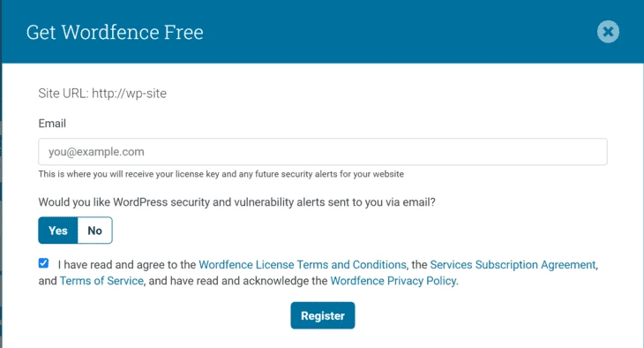
Task: Open Wordfence License Terms and Conditions link
Action: click(x=303, y=264)
